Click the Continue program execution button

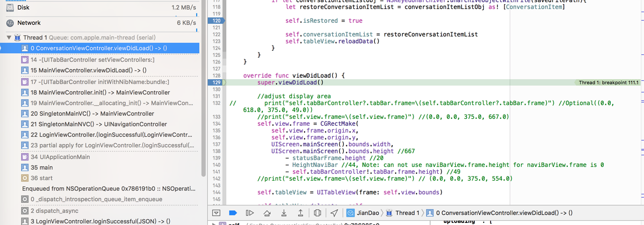tap(250, 213)
